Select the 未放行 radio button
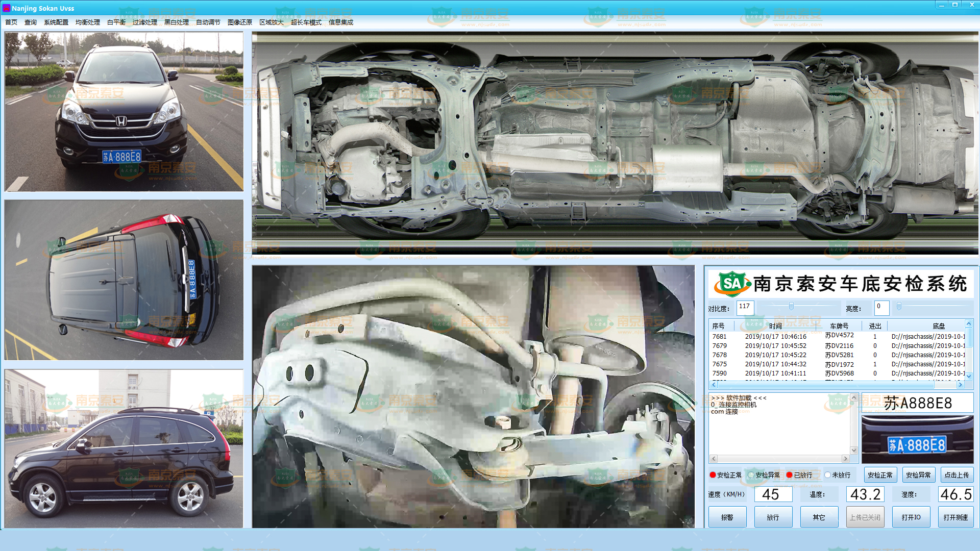 pyautogui.click(x=827, y=475)
